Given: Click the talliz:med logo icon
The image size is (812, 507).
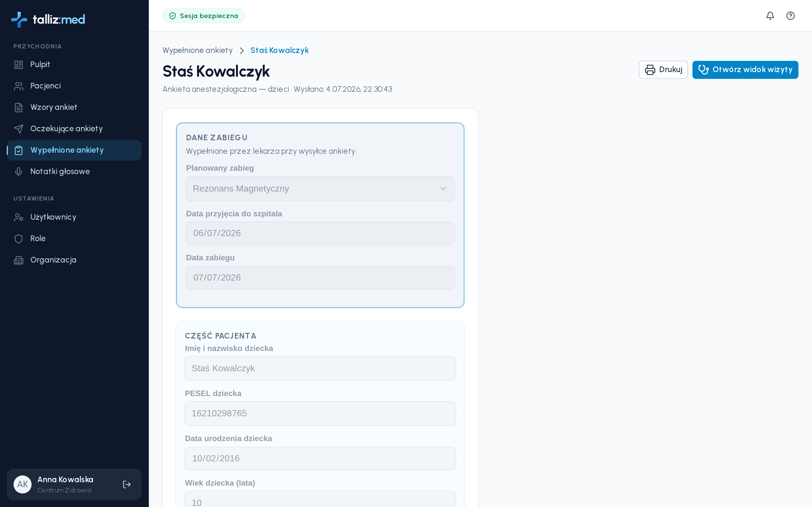Looking at the screenshot, I should [x=19, y=19].
